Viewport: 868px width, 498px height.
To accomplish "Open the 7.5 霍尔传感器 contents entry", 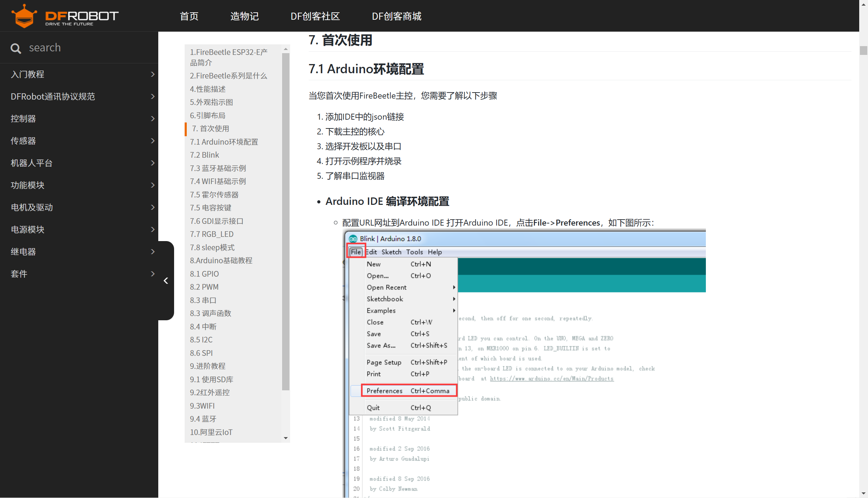I will tap(214, 195).
